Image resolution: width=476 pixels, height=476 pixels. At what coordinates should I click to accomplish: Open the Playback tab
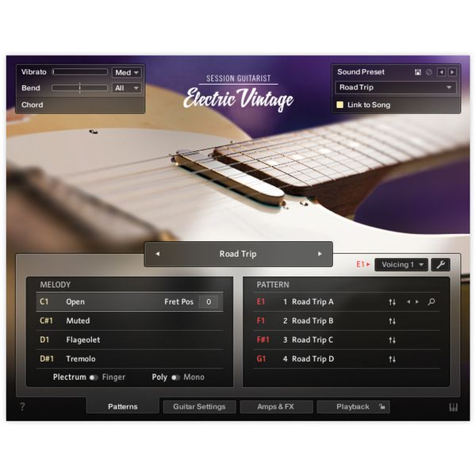(353, 406)
